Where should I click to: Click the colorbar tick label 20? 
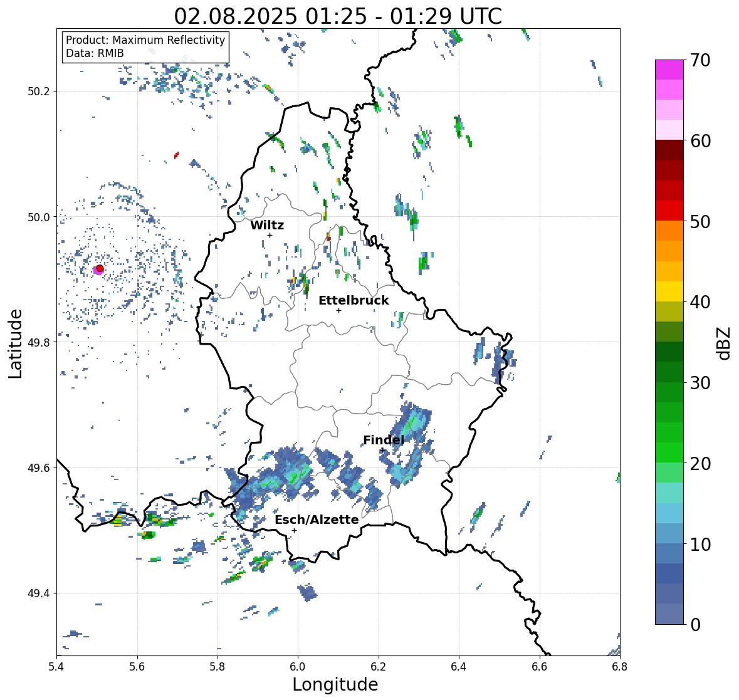(700, 464)
